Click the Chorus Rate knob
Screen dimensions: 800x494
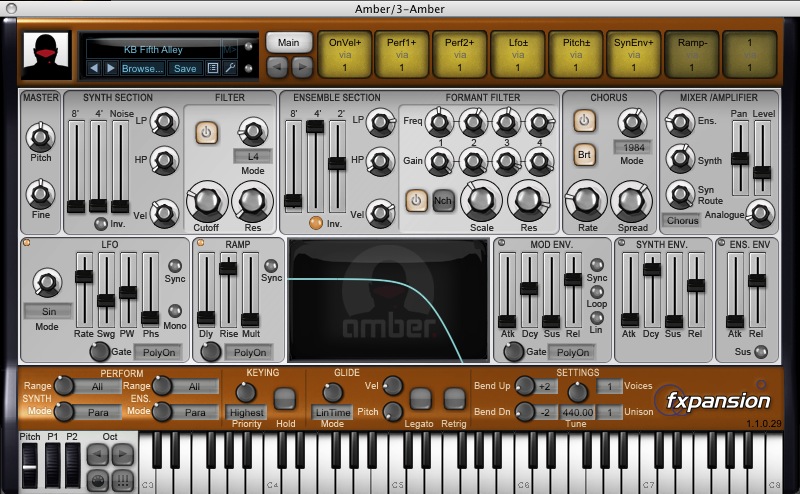click(587, 201)
